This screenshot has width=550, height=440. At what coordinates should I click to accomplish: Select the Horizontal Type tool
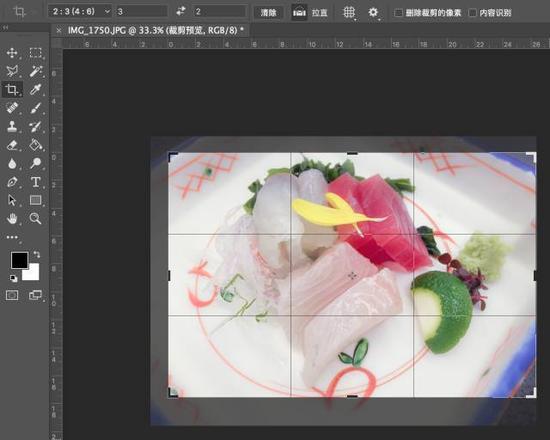35,182
